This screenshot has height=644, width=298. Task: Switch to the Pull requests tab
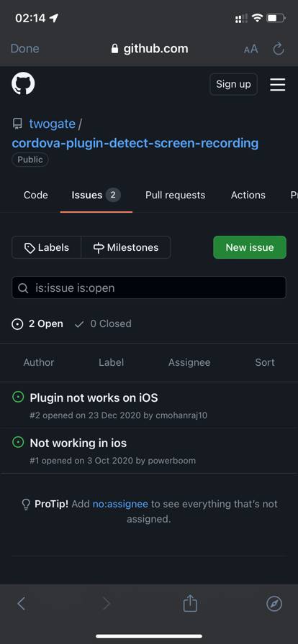(176, 195)
